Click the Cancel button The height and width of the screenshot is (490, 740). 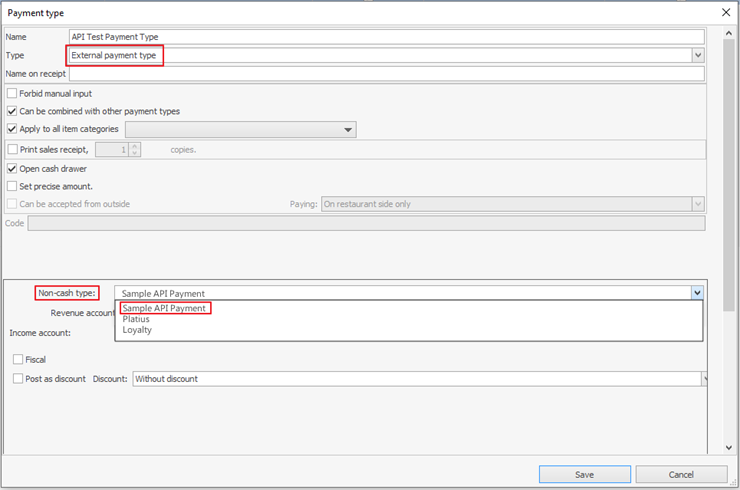[680, 474]
